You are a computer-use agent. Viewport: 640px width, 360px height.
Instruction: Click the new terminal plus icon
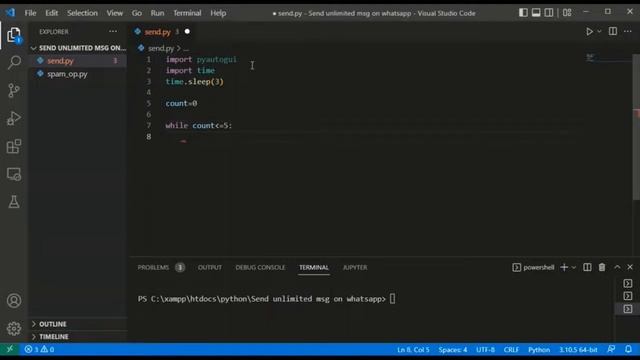click(x=564, y=267)
